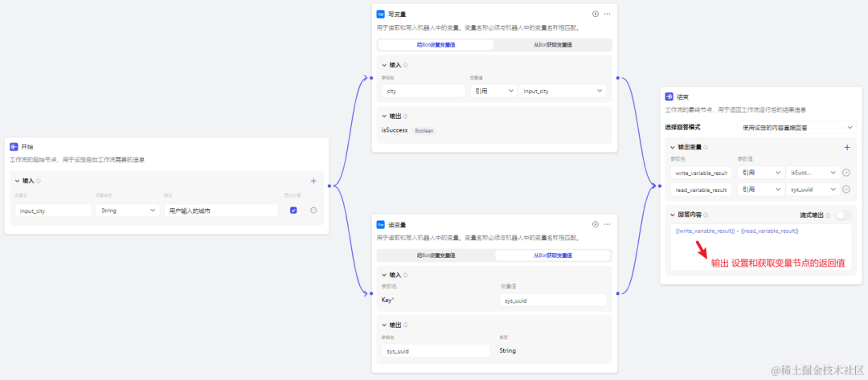
Task: Click the 写变量 node title
Action: coord(396,14)
